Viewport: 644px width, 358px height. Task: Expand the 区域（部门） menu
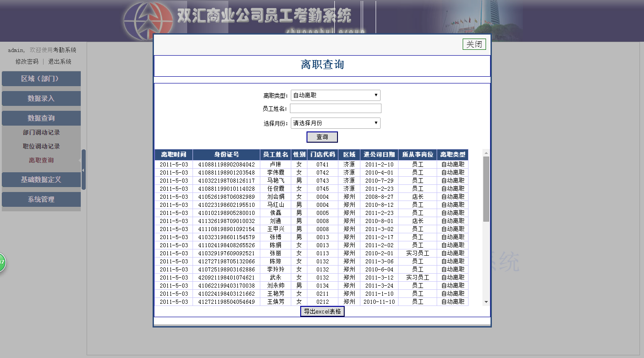[41, 79]
